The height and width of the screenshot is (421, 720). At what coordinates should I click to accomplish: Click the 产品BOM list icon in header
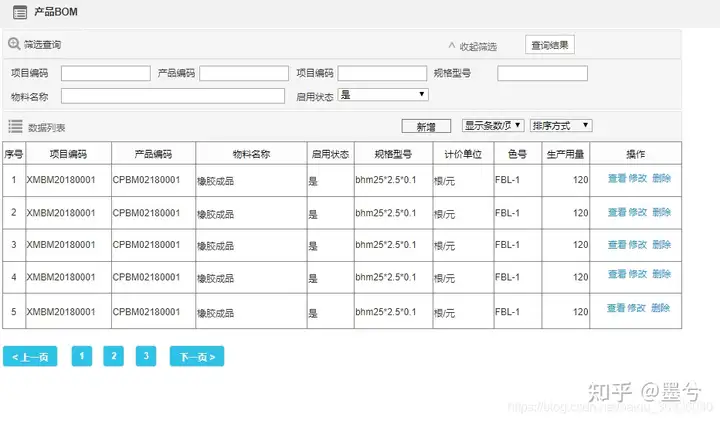(20, 12)
